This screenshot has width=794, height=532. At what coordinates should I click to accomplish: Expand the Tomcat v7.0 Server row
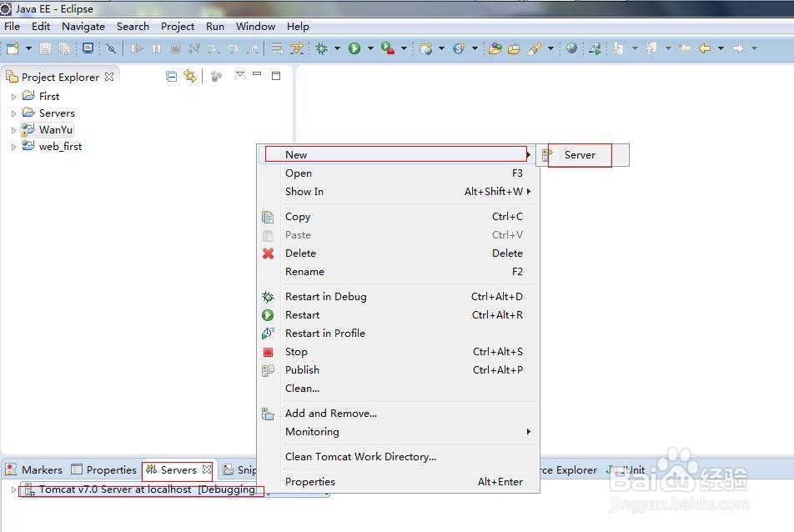[x=13, y=489]
